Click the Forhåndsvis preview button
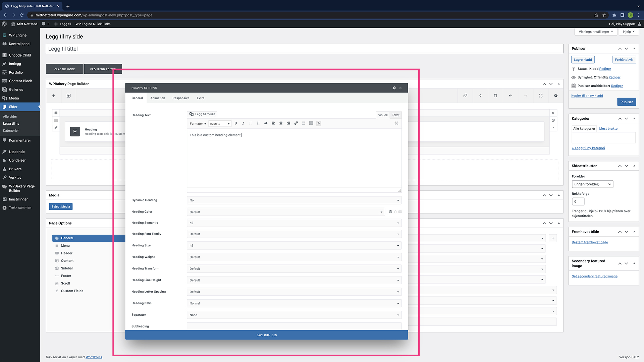Viewport: 644px width, 362px height. 624,60
